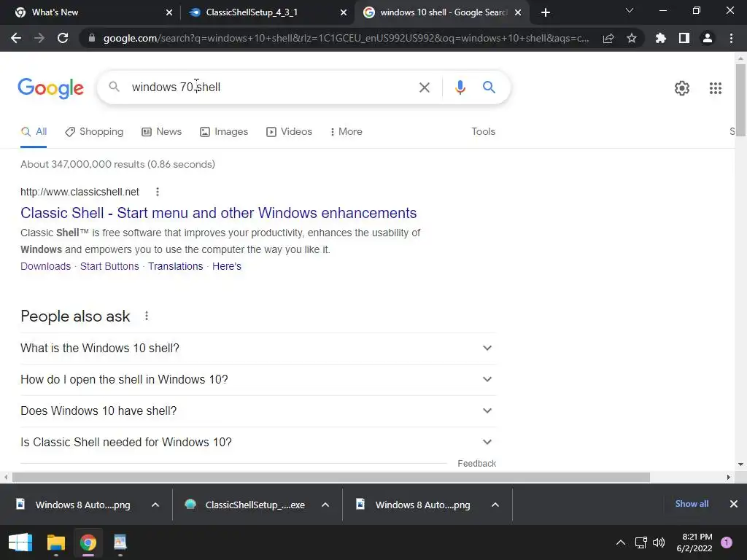747x560 pixels.
Task: Open the Here's sitelink
Action: pyautogui.click(x=227, y=266)
